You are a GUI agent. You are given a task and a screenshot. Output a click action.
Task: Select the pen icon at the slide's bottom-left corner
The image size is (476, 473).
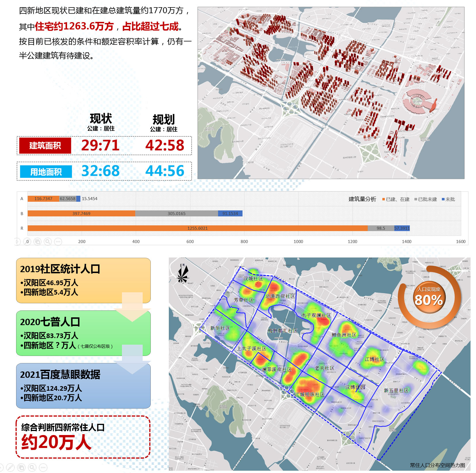click(10, 467)
